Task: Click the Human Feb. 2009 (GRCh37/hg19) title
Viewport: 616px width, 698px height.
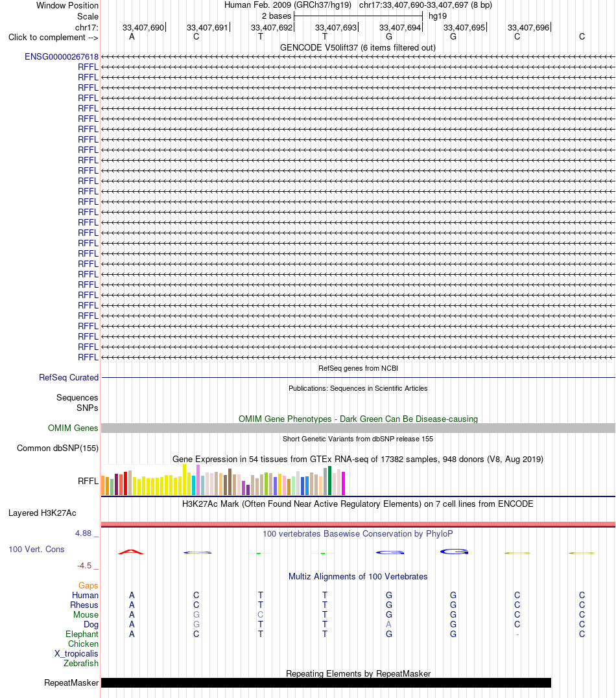Action: [x=288, y=5]
